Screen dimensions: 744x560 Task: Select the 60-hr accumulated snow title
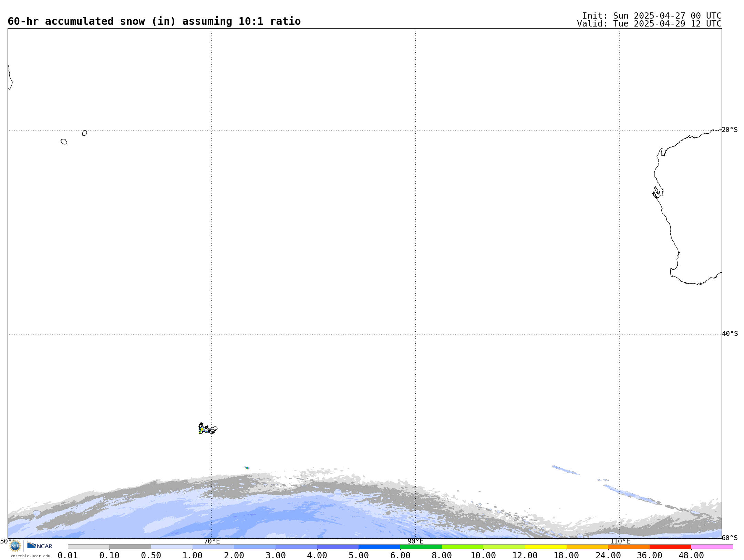[154, 21]
